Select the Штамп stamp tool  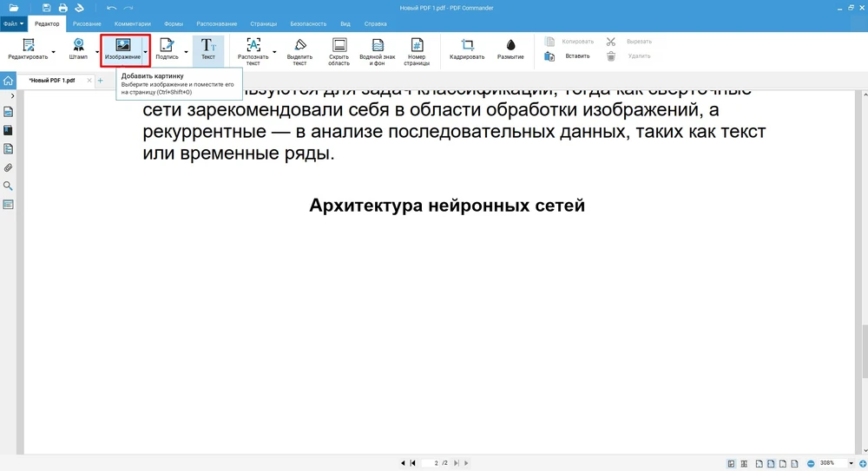(78, 49)
